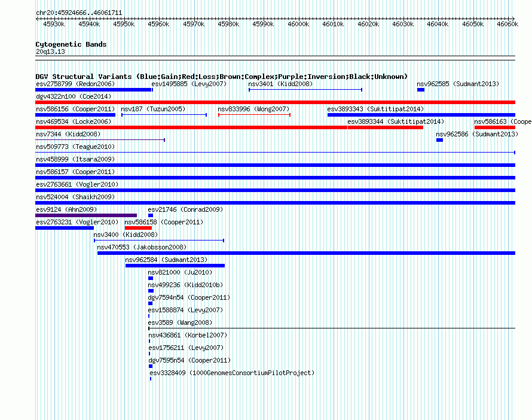Click the 46060k ruler tick label
Viewport: 532px width, 420px height.
pyautogui.click(x=507, y=24)
